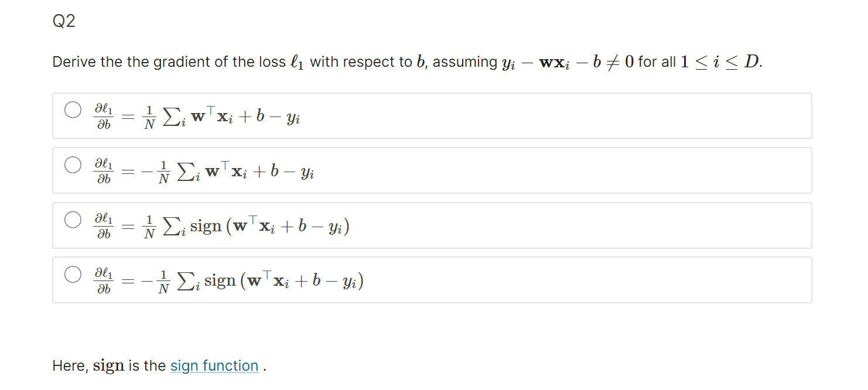
Task: Click the ∂ℓ1/∂b fraction in last option
Action: (x=104, y=280)
